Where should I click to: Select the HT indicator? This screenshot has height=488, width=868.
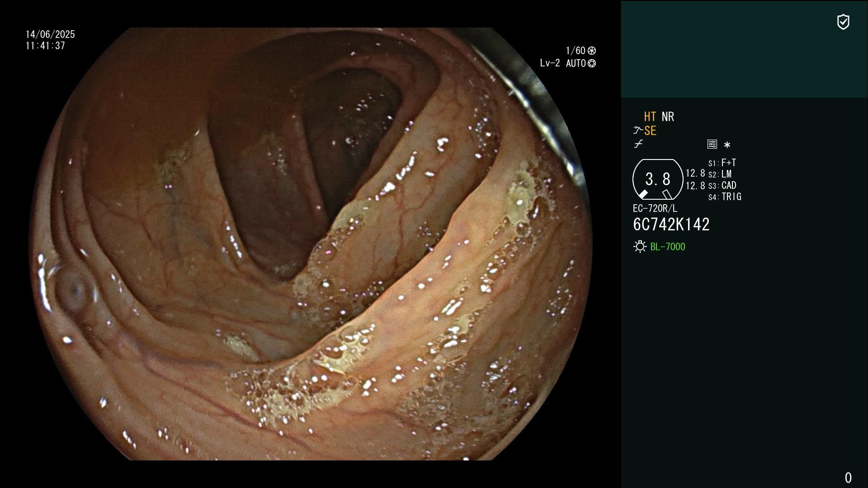point(650,117)
